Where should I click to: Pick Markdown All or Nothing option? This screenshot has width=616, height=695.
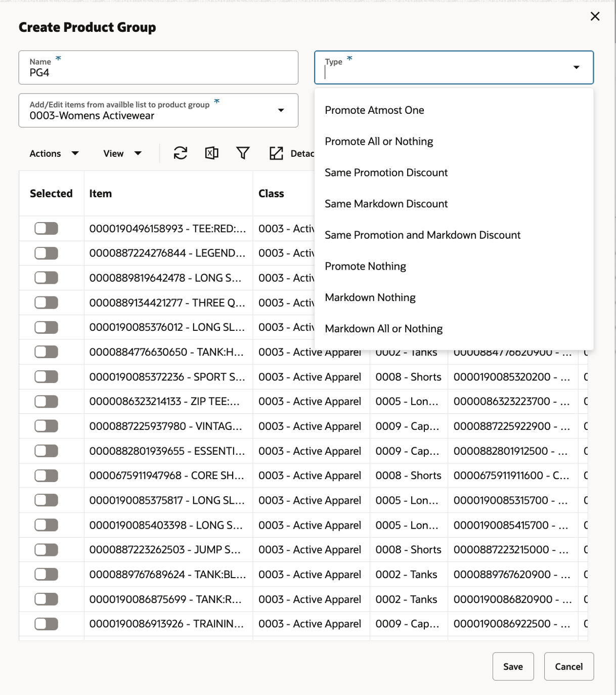[454, 329]
